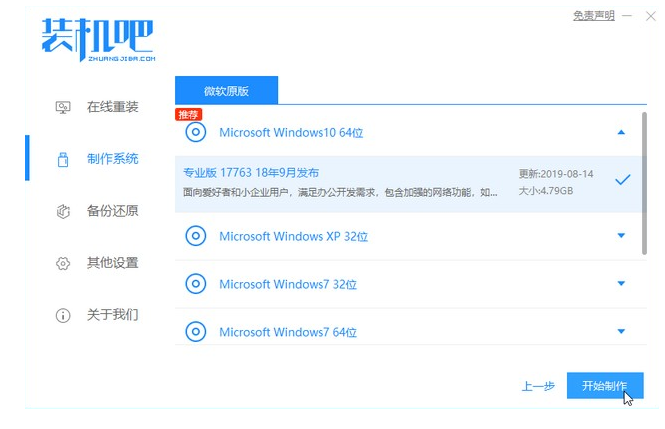The image size is (665, 429).
Task: Select Microsoft Windows7 64位 title text
Action: click(x=288, y=332)
